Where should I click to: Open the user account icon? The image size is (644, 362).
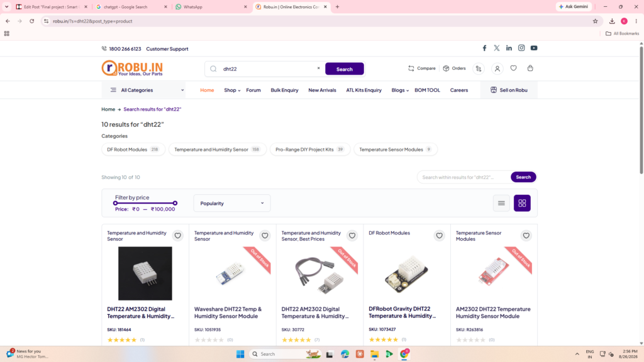[x=497, y=69]
